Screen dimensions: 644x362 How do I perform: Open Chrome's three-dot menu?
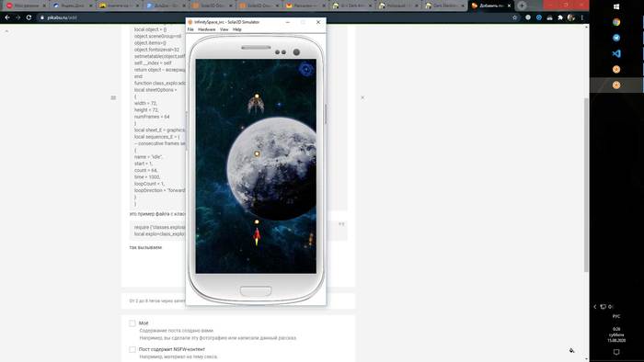582,17
